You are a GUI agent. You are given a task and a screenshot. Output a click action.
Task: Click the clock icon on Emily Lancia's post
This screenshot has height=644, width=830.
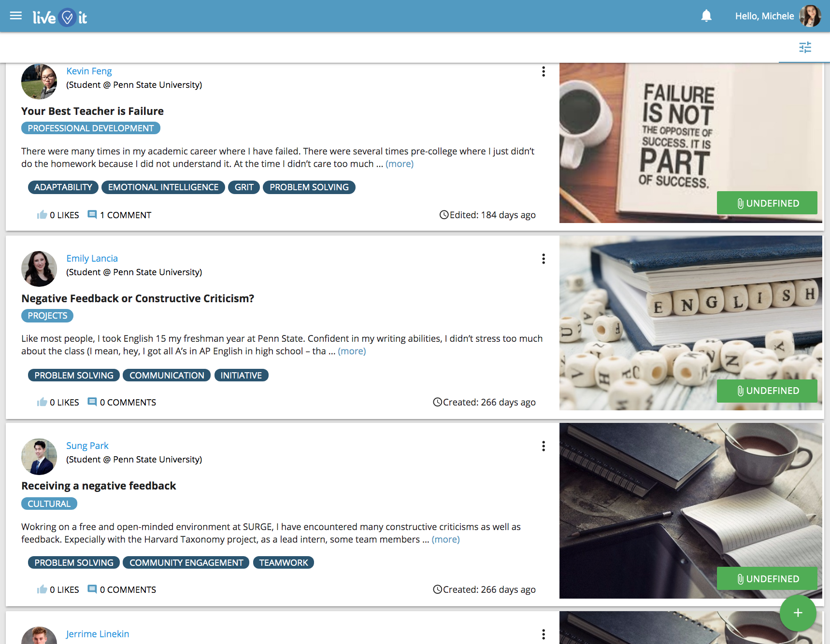coord(437,402)
